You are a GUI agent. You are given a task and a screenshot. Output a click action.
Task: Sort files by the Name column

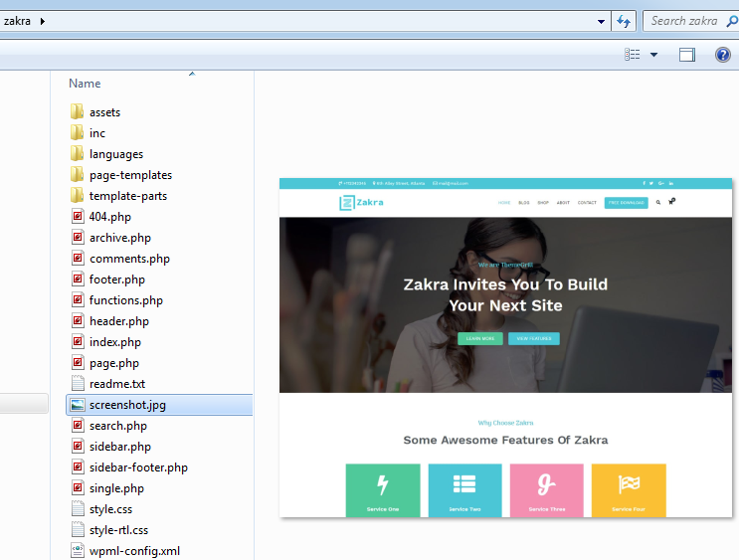pyautogui.click(x=85, y=84)
